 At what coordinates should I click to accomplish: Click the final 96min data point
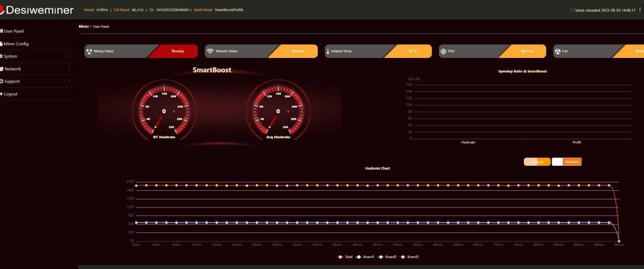pyautogui.click(x=619, y=241)
